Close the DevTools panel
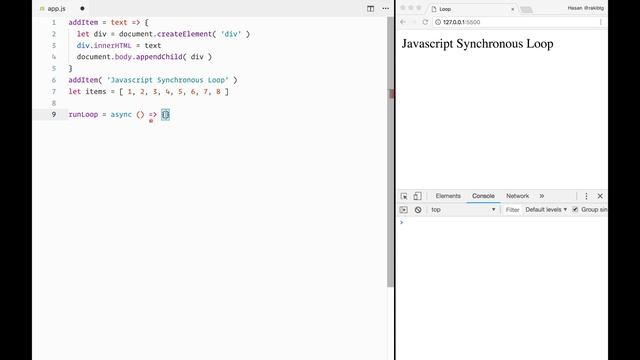 [600, 196]
